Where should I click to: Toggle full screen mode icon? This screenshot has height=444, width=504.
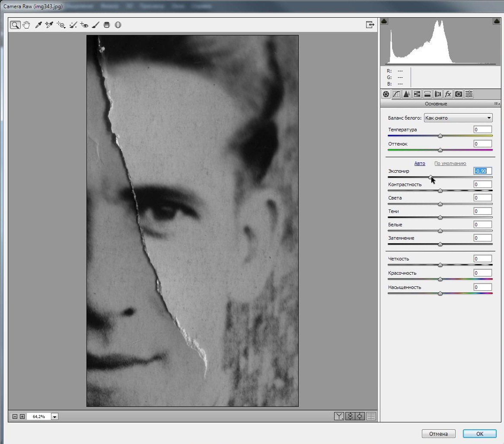[370, 25]
